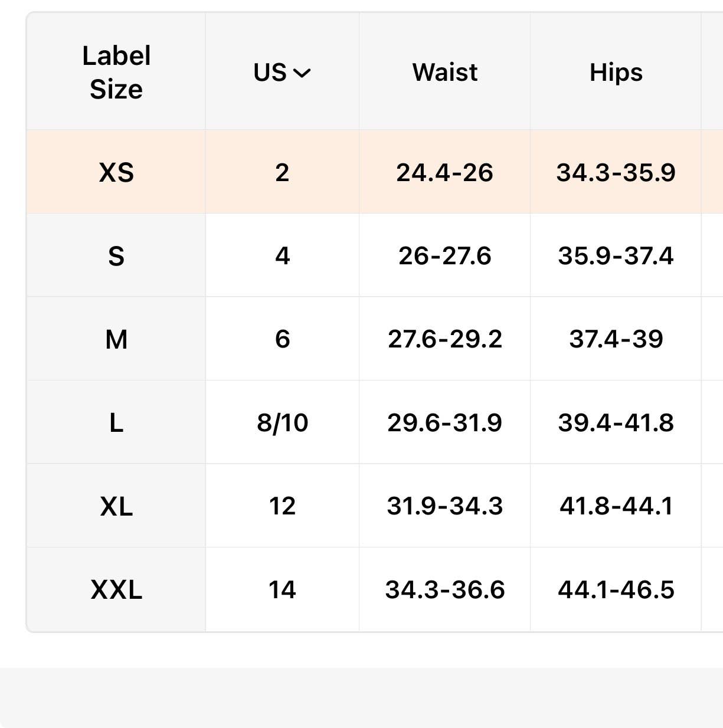723x728 pixels.
Task: Click the Label Size column header
Action: coord(116,73)
